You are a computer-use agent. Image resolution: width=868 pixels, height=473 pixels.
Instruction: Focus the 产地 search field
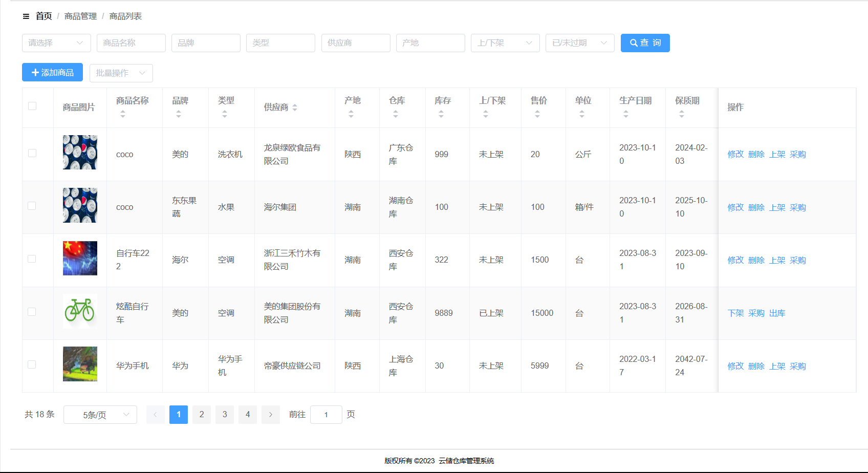pyautogui.click(x=430, y=43)
